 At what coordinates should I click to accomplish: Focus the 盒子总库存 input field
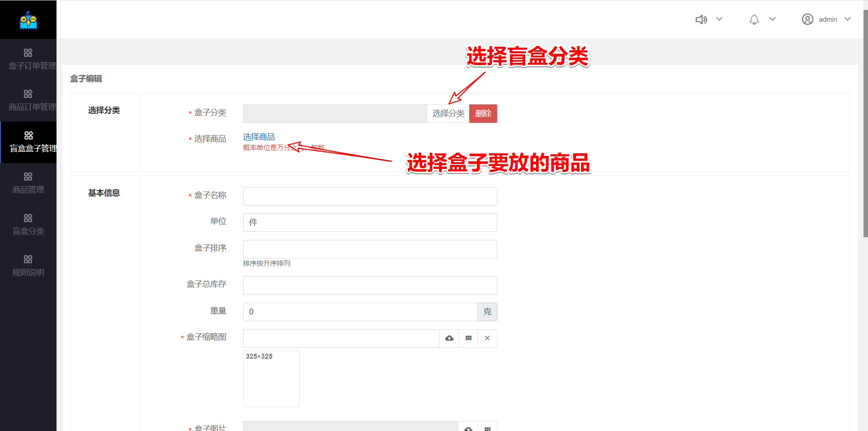(x=370, y=285)
